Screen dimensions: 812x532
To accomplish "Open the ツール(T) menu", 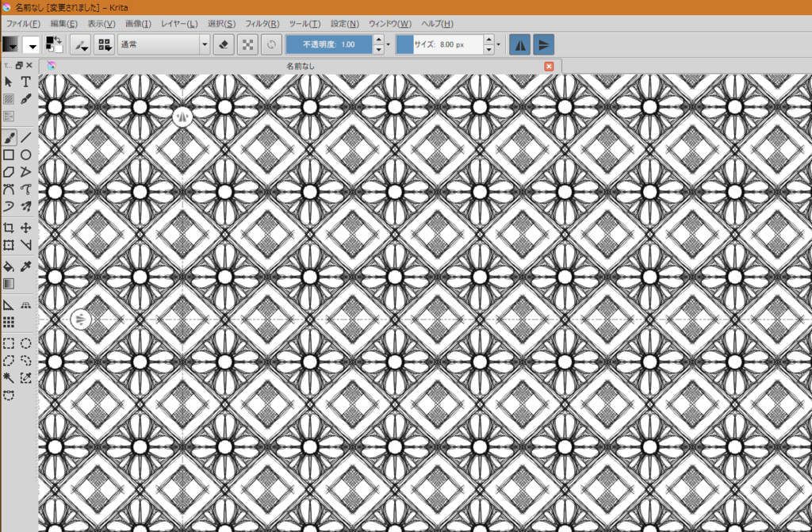I will 304,24.
